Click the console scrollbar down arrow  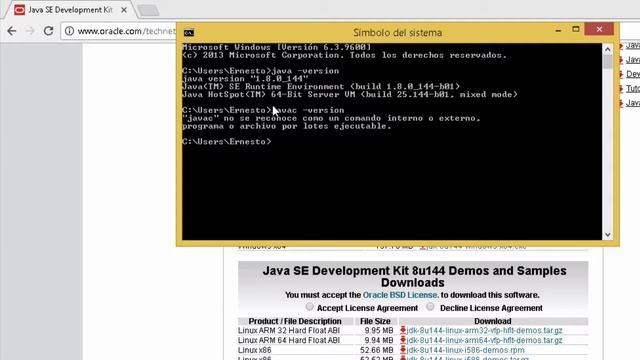(607, 235)
